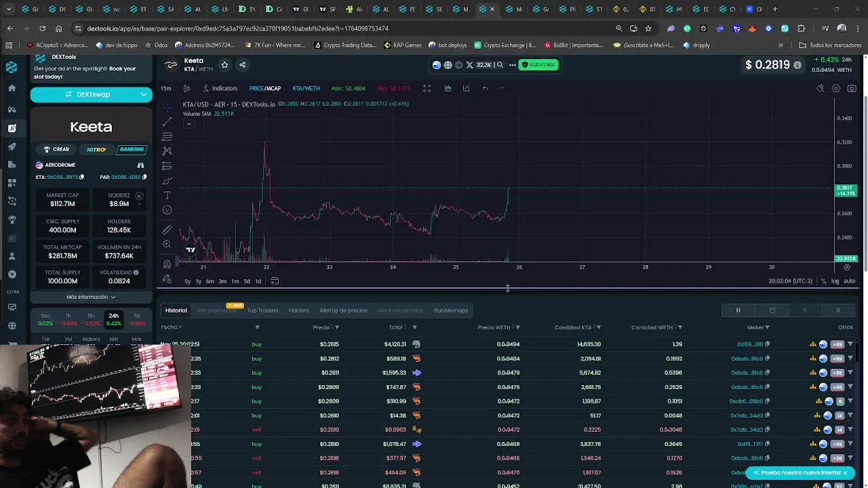Click the RANKING button
The image size is (868, 488).
coord(132,149)
